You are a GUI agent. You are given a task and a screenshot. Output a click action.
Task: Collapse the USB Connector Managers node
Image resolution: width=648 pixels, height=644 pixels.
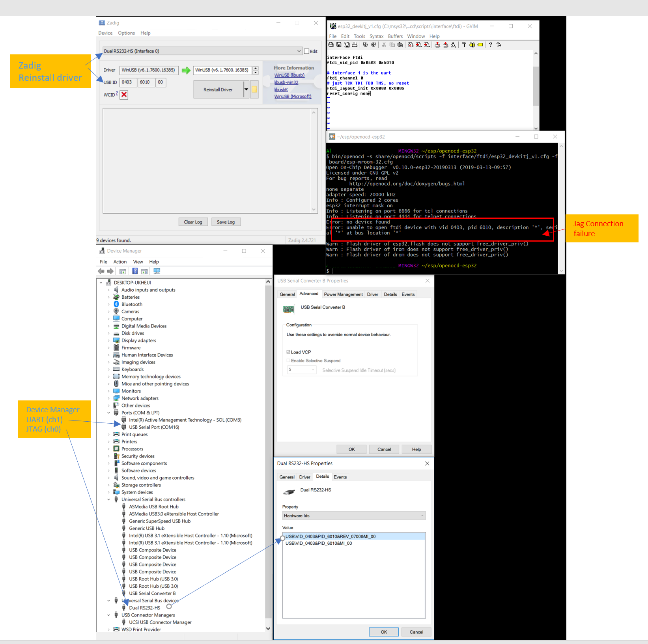(109, 615)
